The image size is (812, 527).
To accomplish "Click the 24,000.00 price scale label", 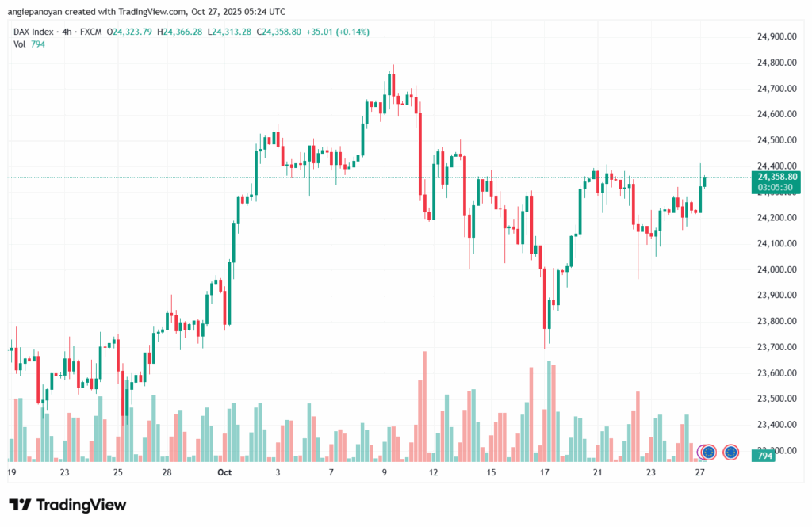I will pyautogui.click(x=776, y=269).
